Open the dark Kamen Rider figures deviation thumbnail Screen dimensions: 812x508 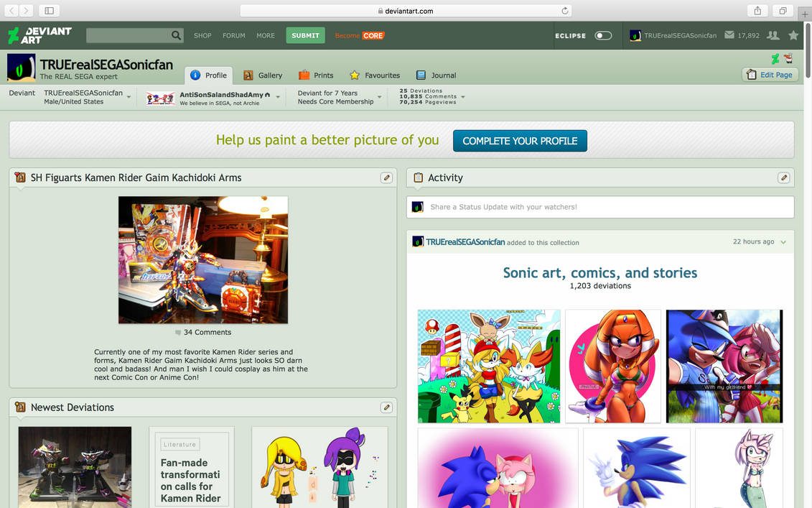(75, 467)
